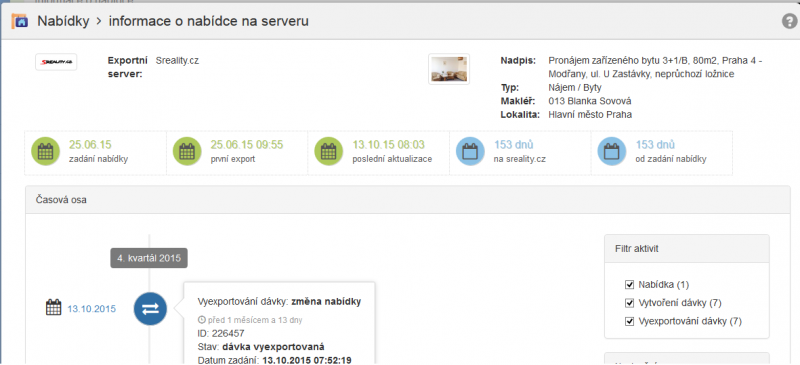Uncheck the Vytvoření dávky (7) filter

(x=629, y=303)
